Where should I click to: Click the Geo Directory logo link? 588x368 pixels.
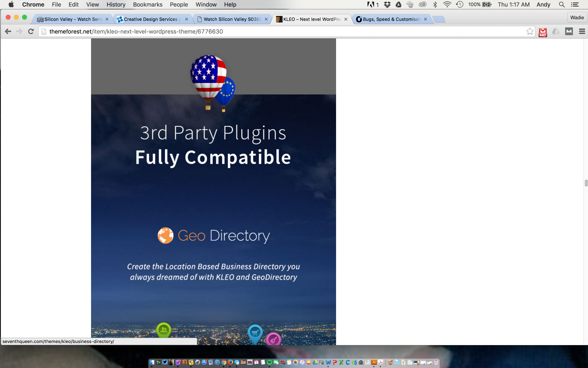tap(214, 236)
